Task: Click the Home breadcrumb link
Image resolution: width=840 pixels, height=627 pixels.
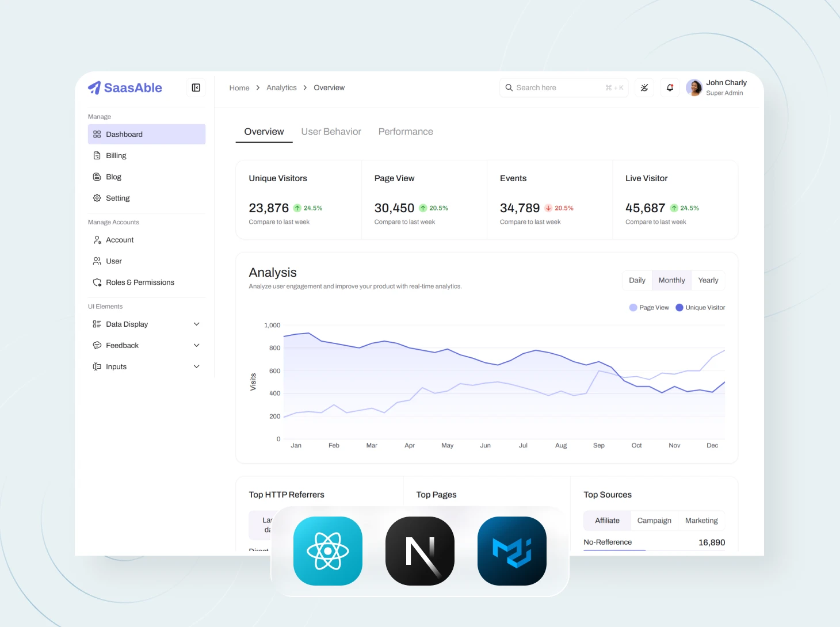Action: pos(239,87)
